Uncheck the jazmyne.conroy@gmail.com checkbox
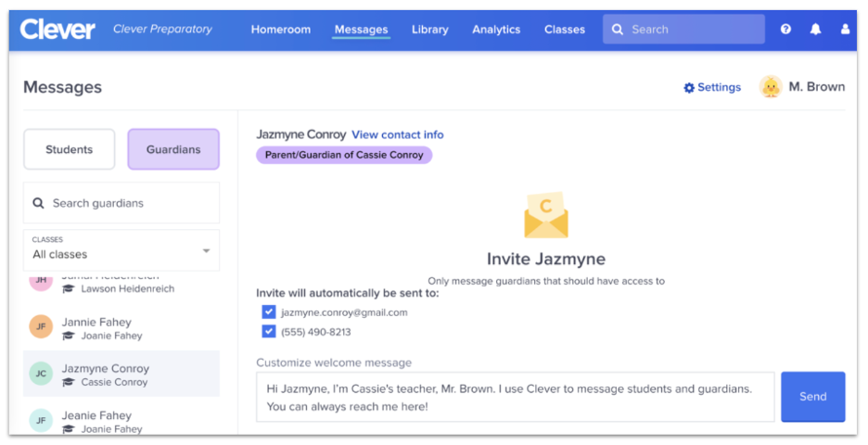The image size is (868, 445). [x=269, y=312]
